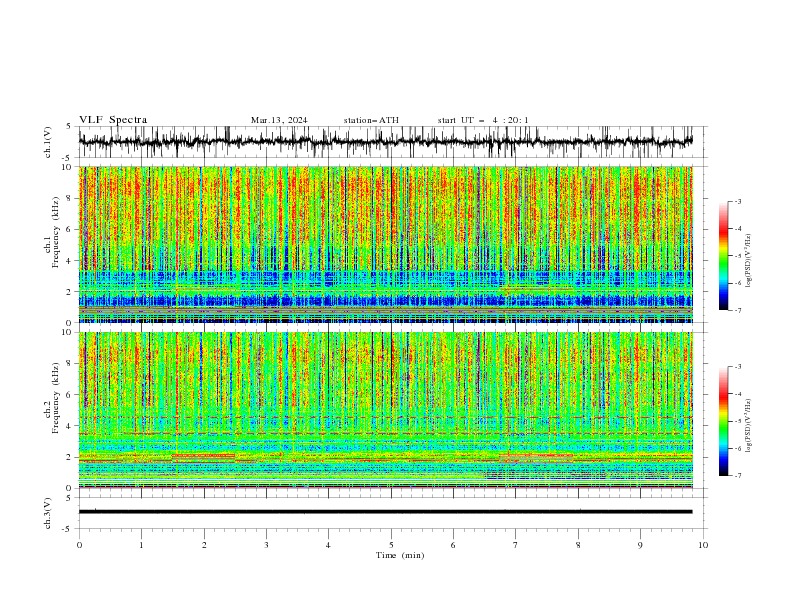
Task: Click the 'Time (min)' axis label
Action: pos(400,555)
